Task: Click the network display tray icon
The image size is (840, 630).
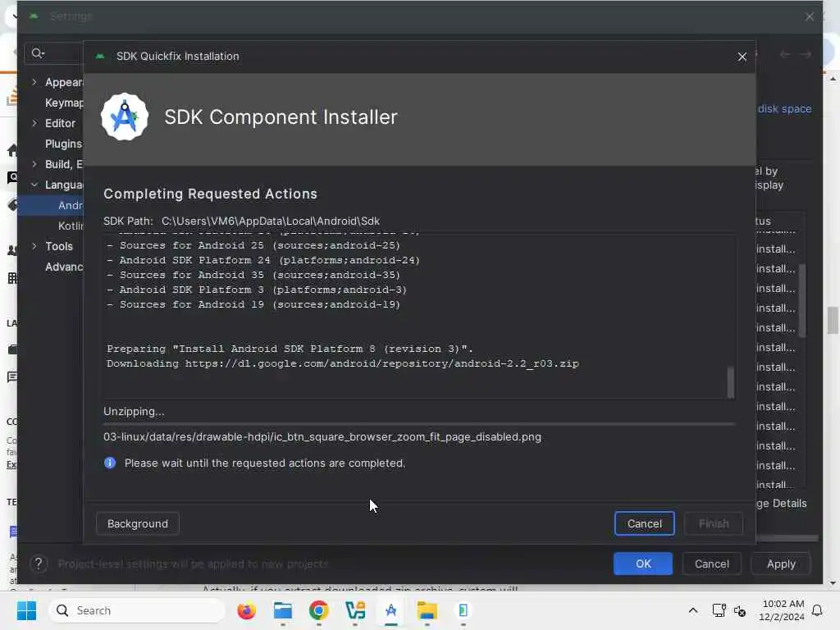Action: [719, 610]
